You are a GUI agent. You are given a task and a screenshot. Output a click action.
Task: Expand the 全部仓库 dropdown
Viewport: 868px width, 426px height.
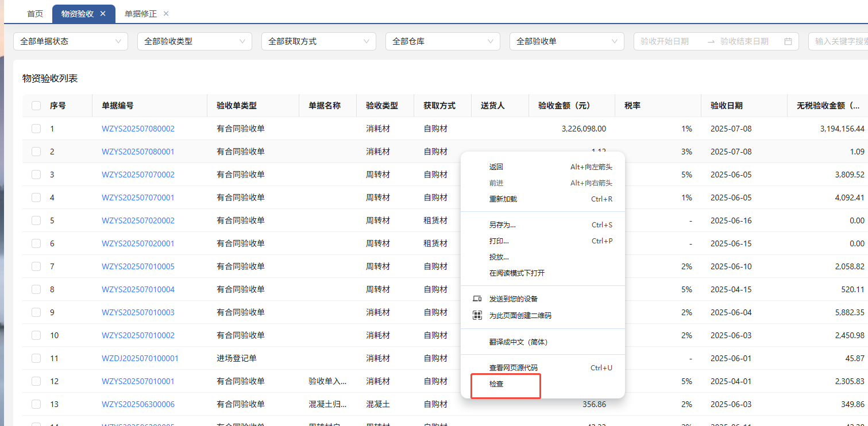442,41
